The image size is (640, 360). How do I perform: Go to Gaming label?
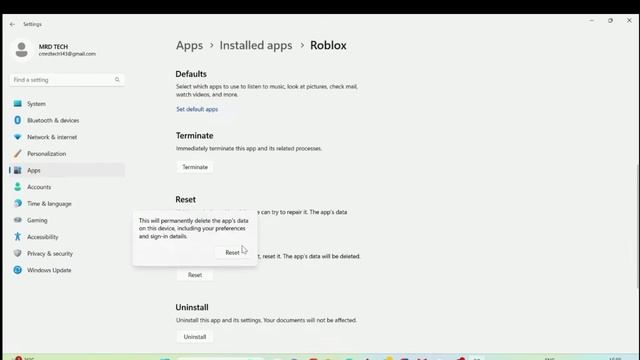pyautogui.click(x=37, y=220)
